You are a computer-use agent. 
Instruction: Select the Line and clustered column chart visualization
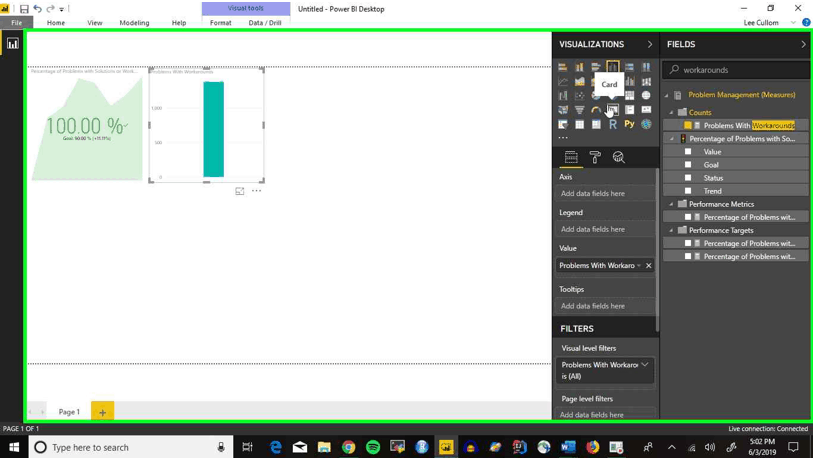coord(629,82)
